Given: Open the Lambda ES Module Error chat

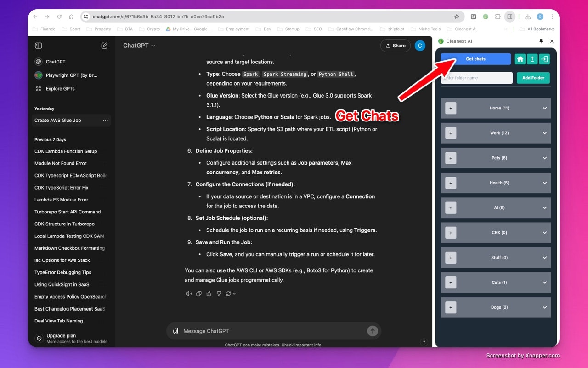Looking at the screenshot, I should coord(61,200).
